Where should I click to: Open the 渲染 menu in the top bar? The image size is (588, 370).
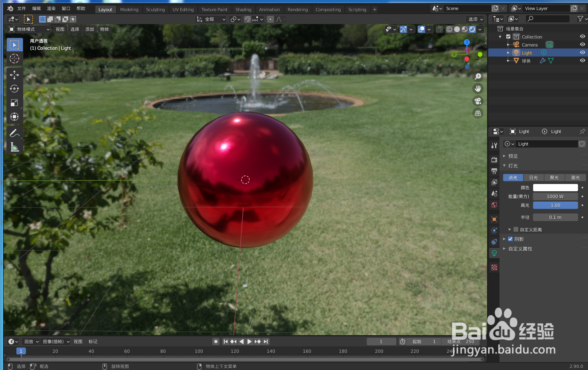[51, 8]
